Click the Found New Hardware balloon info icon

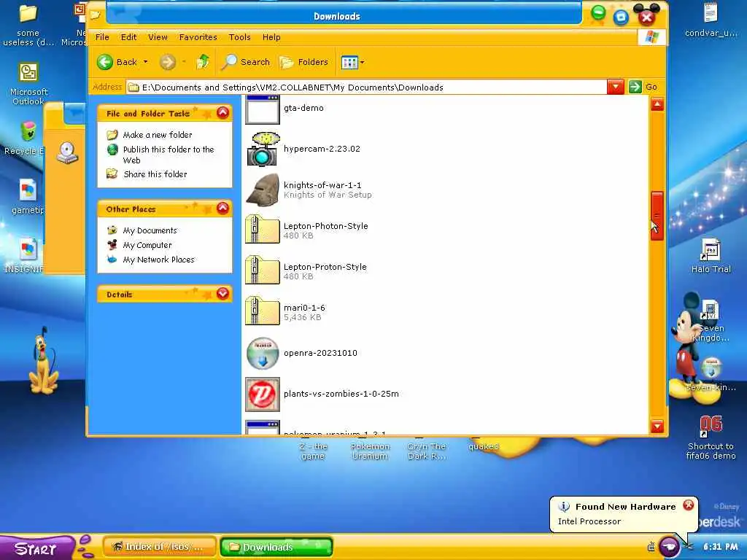click(x=564, y=507)
